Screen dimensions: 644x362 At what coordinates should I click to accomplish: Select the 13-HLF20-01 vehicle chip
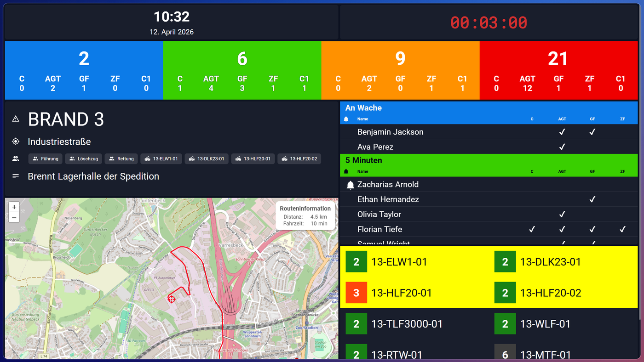click(x=253, y=159)
